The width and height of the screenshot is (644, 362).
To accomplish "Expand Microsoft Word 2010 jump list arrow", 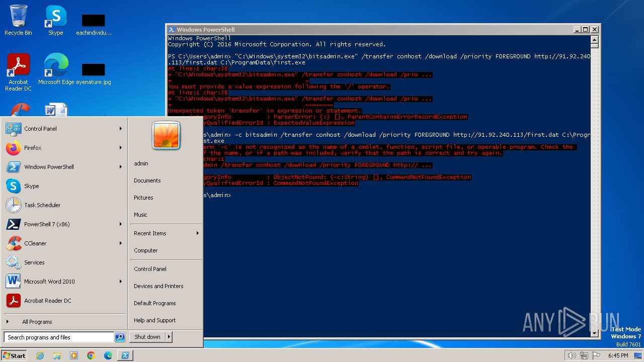I will point(121,282).
